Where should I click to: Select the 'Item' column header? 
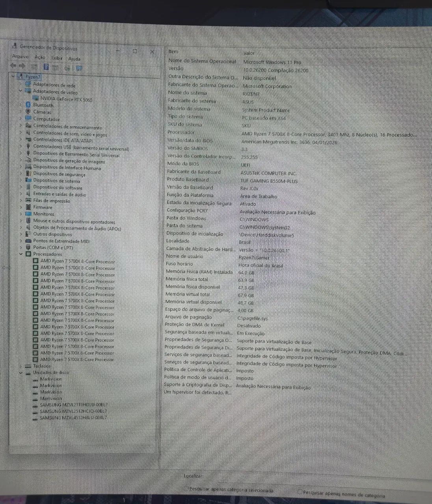173,51
